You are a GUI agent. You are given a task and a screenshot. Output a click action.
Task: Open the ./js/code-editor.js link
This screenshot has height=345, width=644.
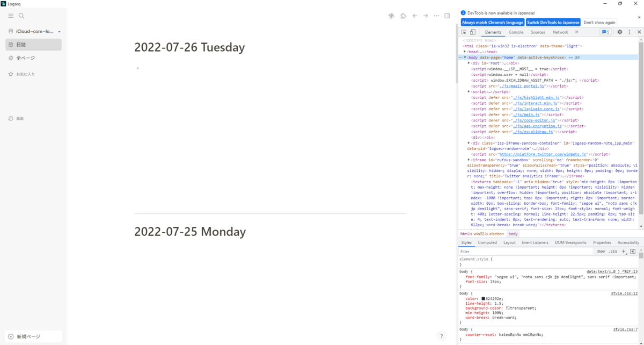coord(534,120)
